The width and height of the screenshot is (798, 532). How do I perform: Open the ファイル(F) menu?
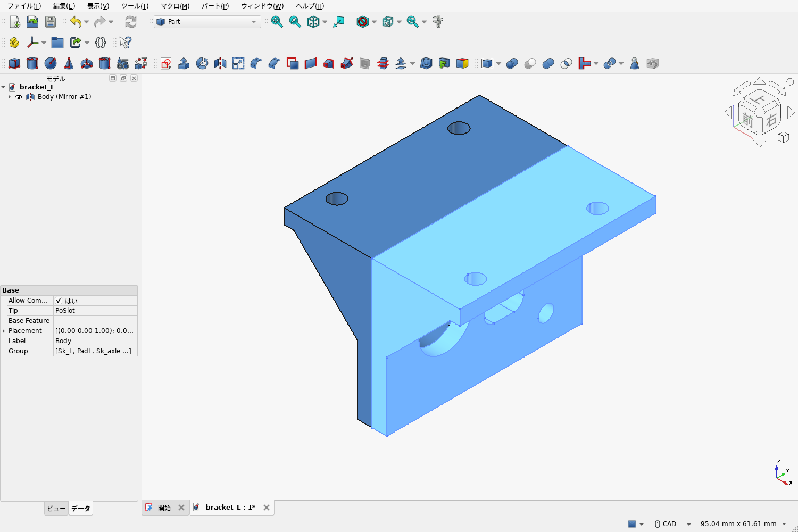coord(24,6)
